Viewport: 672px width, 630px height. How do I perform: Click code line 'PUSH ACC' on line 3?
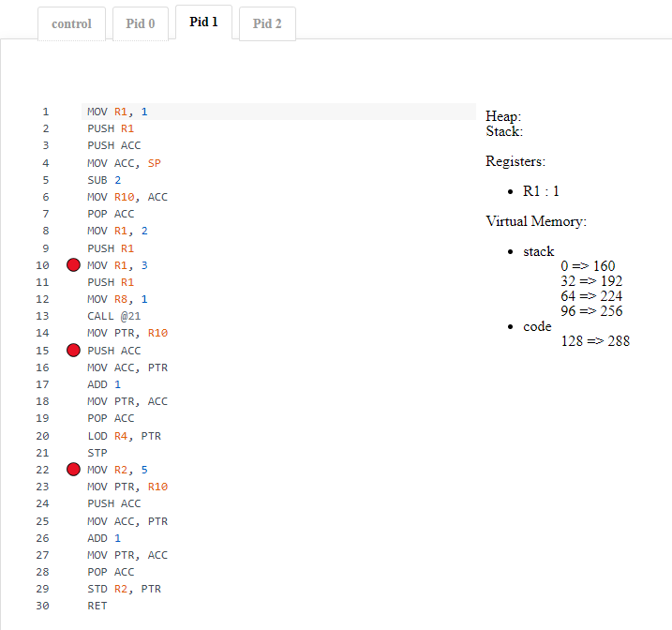point(114,145)
